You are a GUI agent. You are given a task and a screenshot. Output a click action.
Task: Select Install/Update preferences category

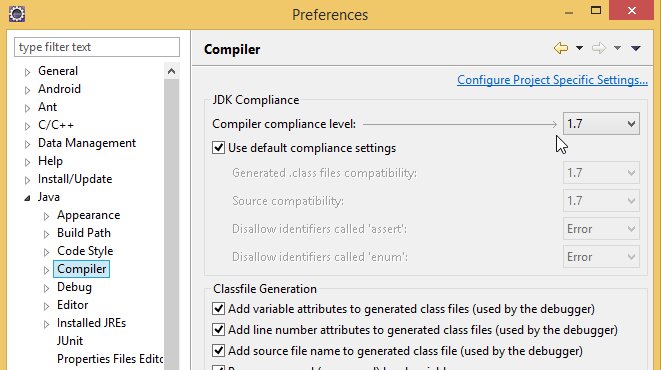(75, 179)
